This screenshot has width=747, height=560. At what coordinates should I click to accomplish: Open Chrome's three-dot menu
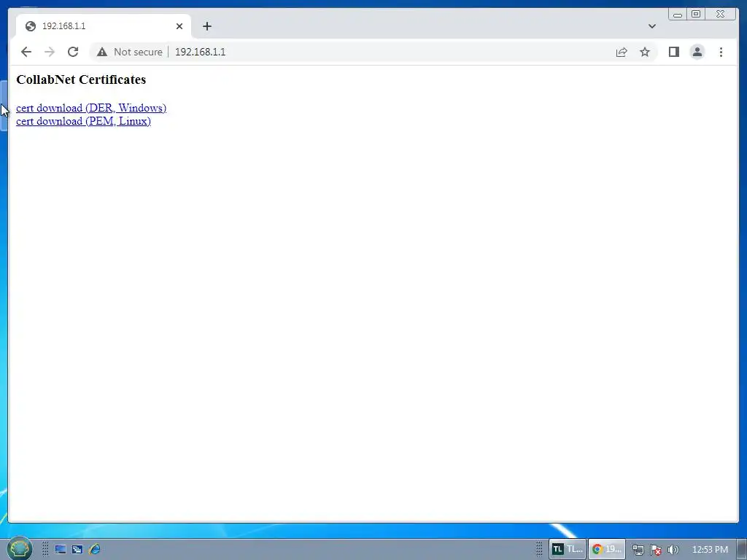721,52
